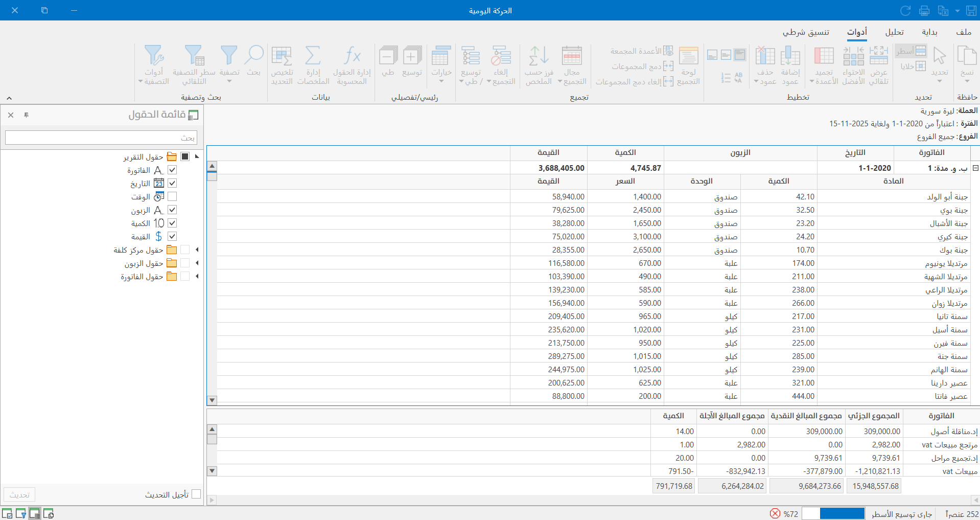Open the File (ملف) menu tab
The width and height of the screenshot is (980, 520).
pos(964,32)
